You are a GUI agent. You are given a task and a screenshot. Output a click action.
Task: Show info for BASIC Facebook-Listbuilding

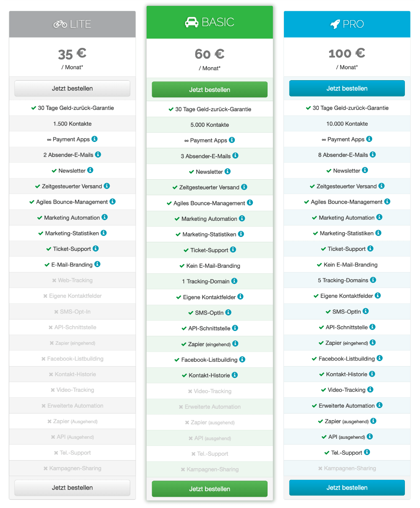(242, 359)
